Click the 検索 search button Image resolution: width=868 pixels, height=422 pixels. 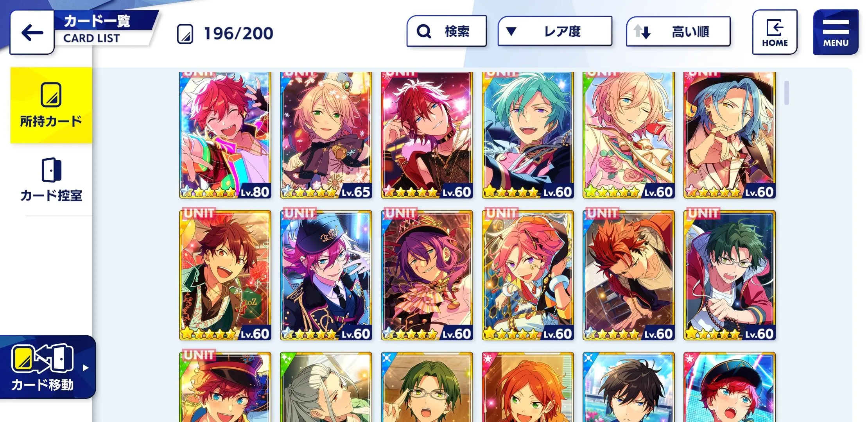click(x=447, y=31)
